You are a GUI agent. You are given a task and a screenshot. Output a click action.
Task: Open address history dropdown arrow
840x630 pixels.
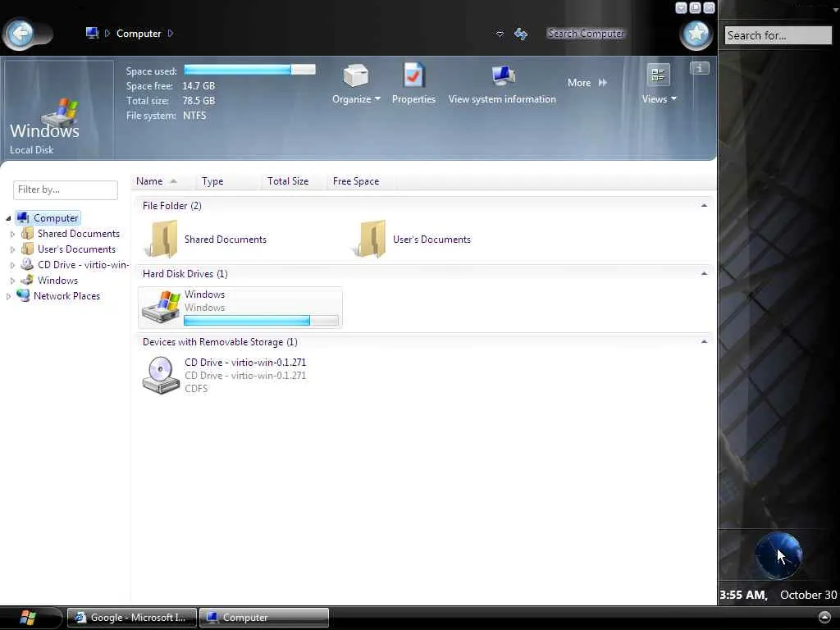(500, 34)
